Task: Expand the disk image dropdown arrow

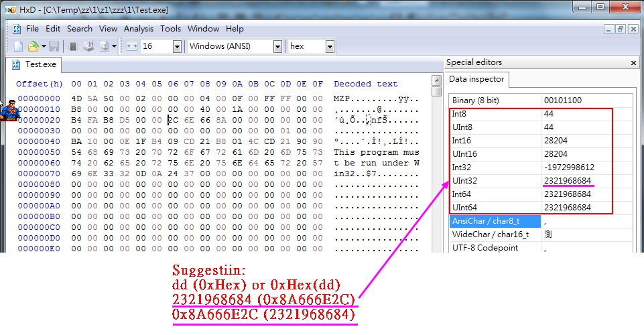Action: coord(114,46)
